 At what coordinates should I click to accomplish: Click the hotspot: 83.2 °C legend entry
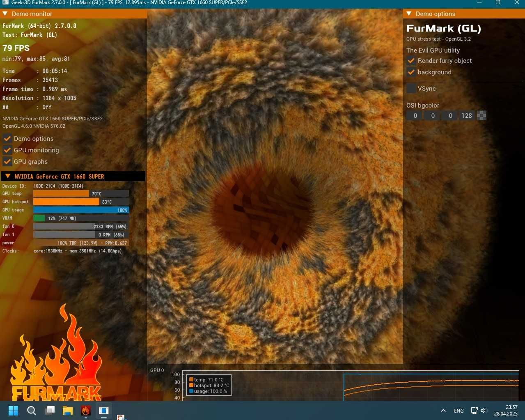(x=209, y=386)
